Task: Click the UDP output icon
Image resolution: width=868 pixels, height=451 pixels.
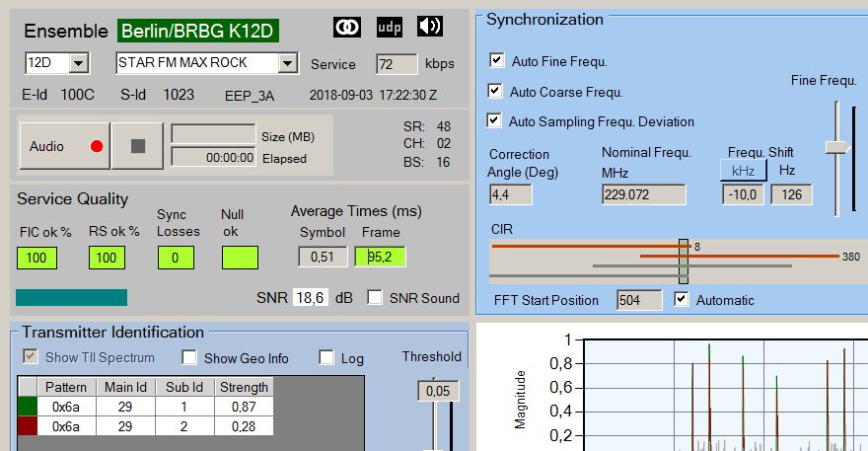Action: (390, 28)
